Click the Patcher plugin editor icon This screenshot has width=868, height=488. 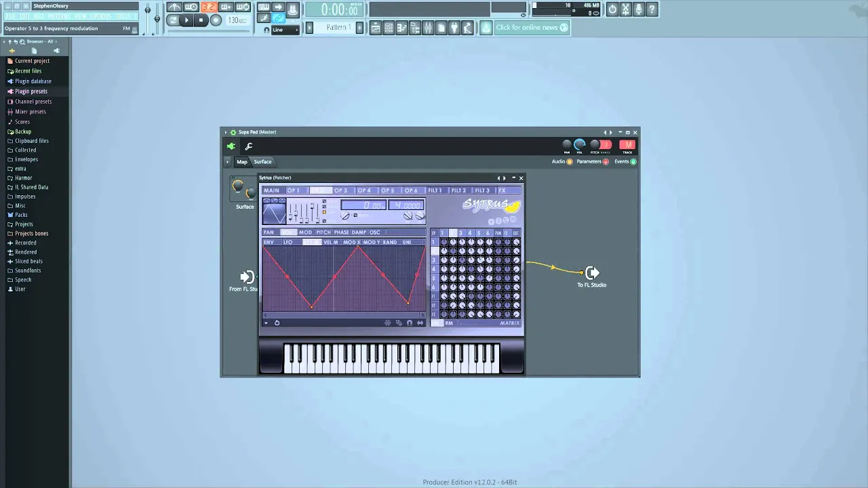pos(231,146)
